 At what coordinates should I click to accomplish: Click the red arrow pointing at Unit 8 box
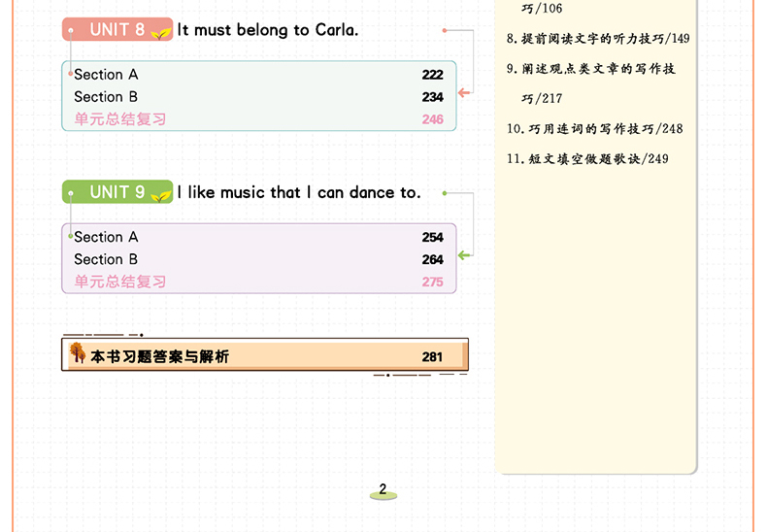click(x=464, y=93)
